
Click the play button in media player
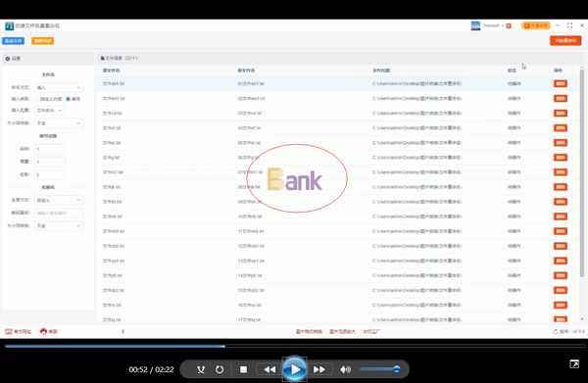coord(294,369)
